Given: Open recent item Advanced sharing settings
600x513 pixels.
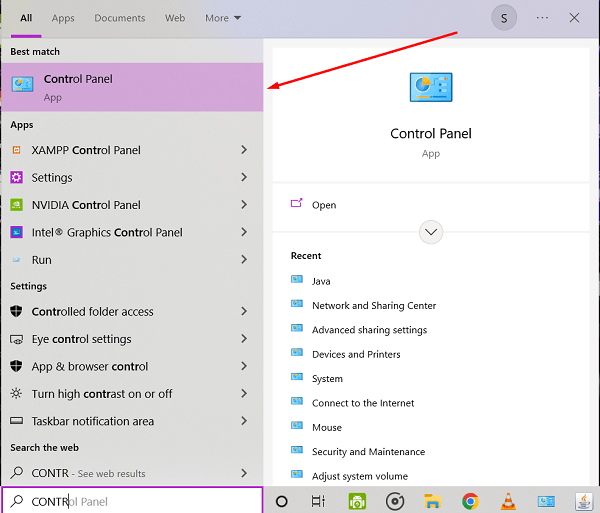Looking at the screenshot, I should [x=369, y=330].
